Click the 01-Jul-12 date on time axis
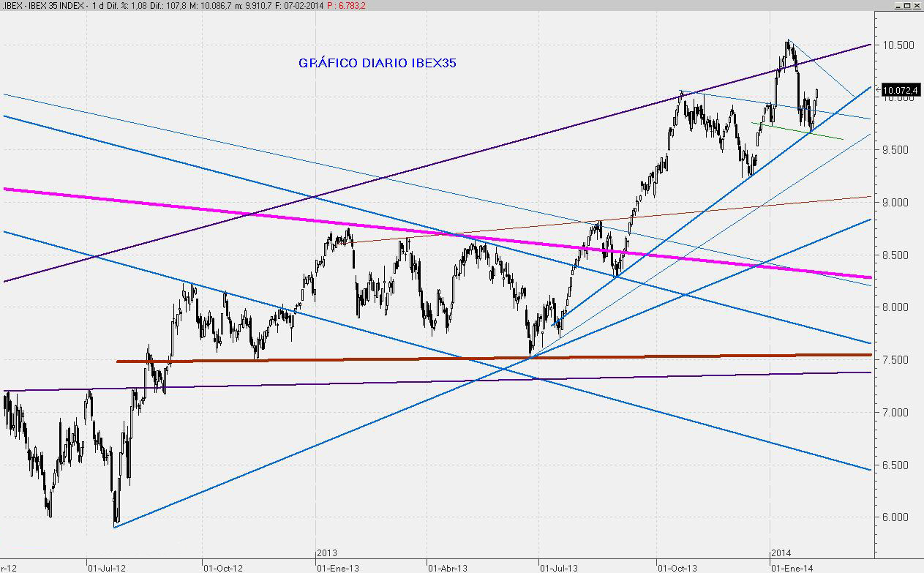Screen dimensions: 924x573 (x=105, y=566)
